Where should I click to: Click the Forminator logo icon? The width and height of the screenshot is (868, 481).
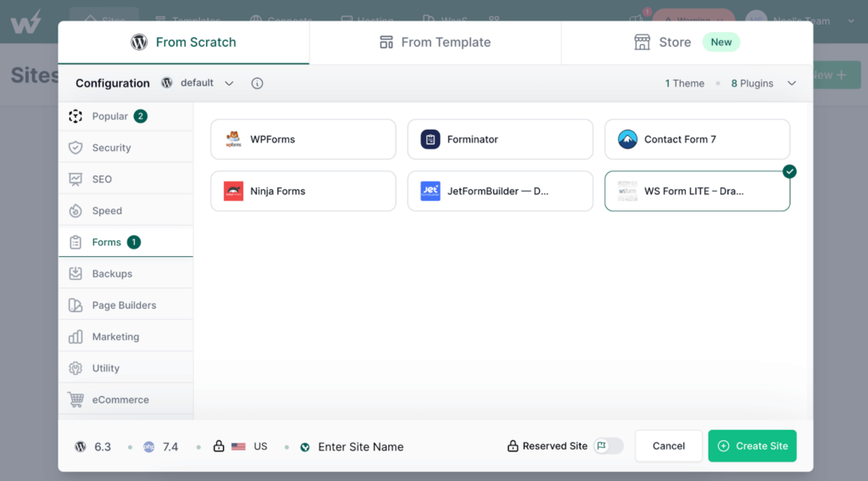click(x=430, y=139)
